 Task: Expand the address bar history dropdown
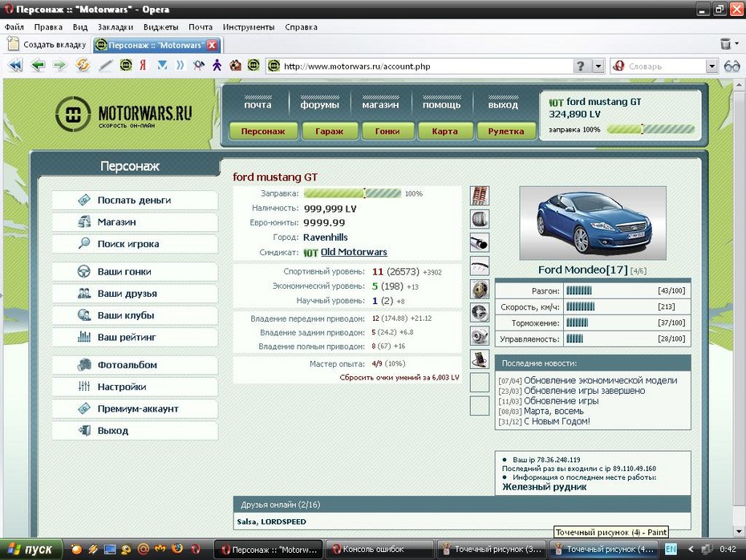coord(598,66)
